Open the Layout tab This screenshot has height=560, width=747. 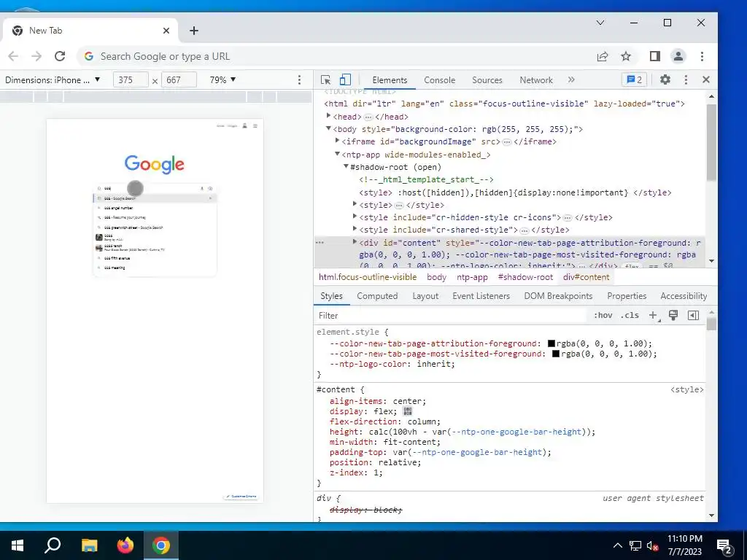point(425,296)
